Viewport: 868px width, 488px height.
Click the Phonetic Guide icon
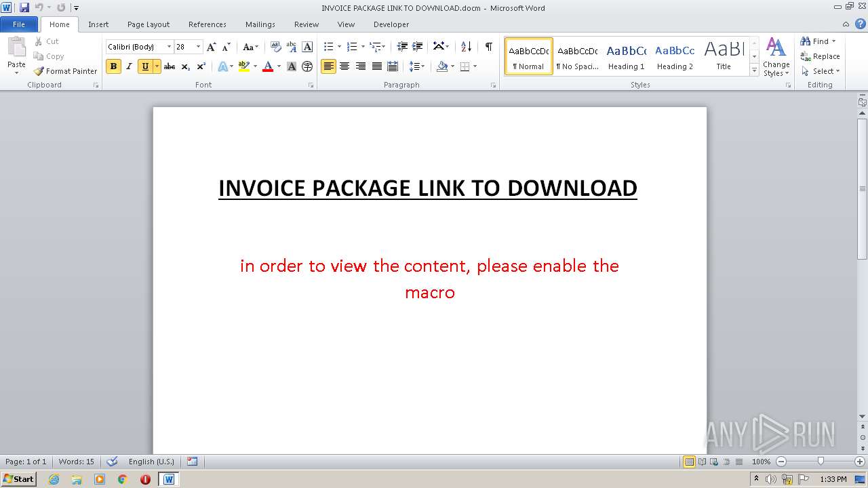(292, 47)
